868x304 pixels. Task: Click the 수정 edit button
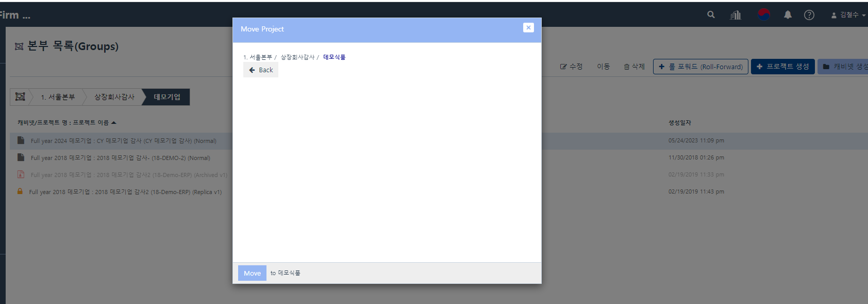[571, 67]
